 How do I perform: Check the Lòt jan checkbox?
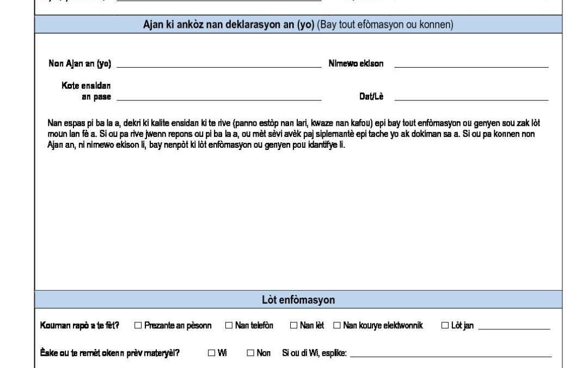pyautogui.click(x=445, y=325)
